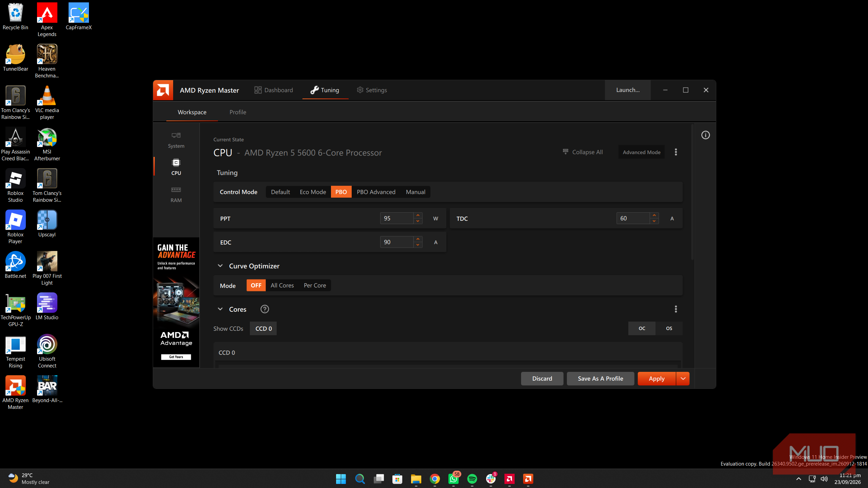The height and width of the screenshot is (488, 868).
Task: Open WhatsApp in the taskbar
Action: point(454,479)
